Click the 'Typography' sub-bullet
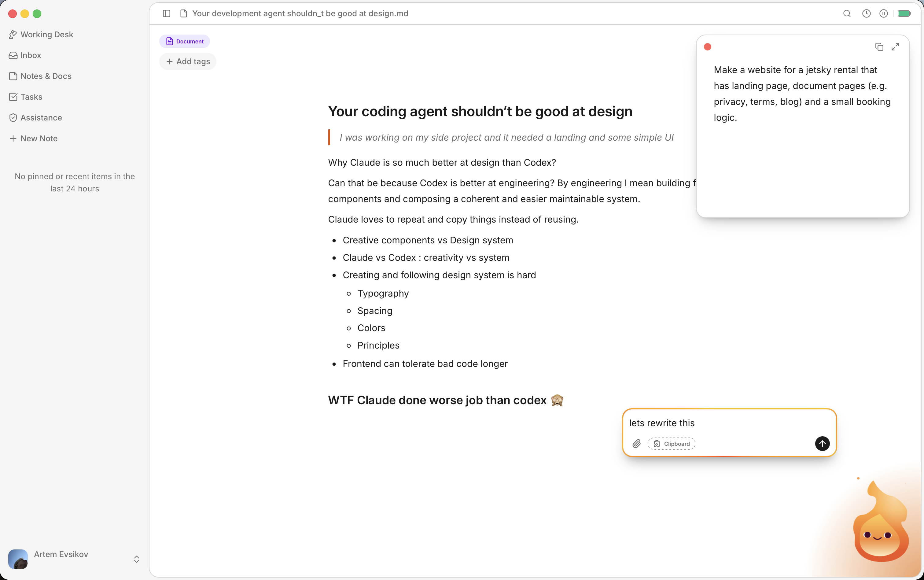924x580 pixels. point(383,293)
